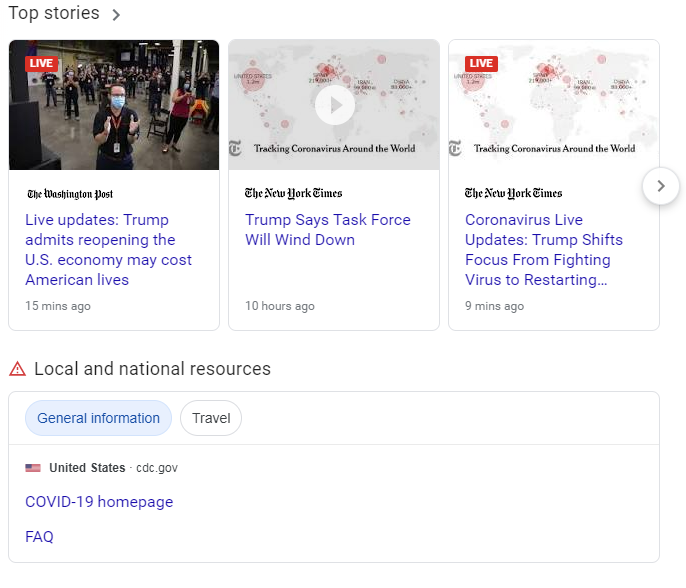Click the LIVE badge on Washington Post photo

[41, 63]
